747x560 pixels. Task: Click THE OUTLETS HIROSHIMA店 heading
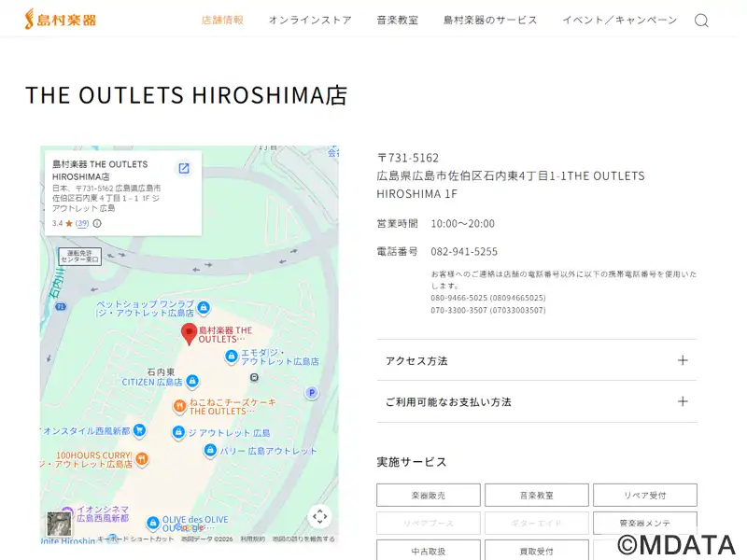186,95
